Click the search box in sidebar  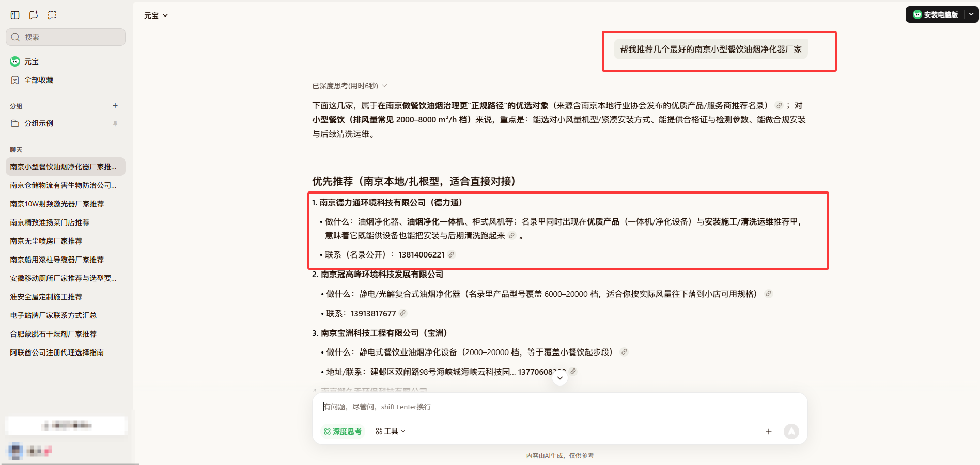pos(66,37)
